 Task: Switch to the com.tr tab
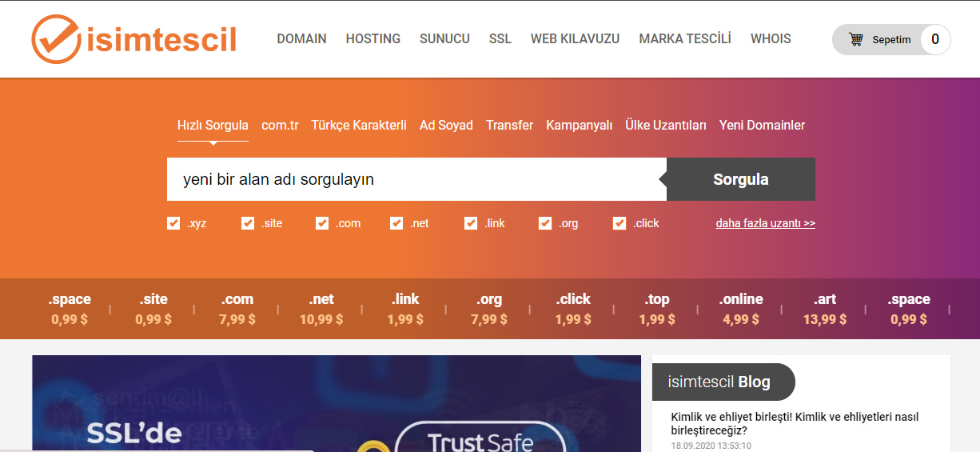280,125
